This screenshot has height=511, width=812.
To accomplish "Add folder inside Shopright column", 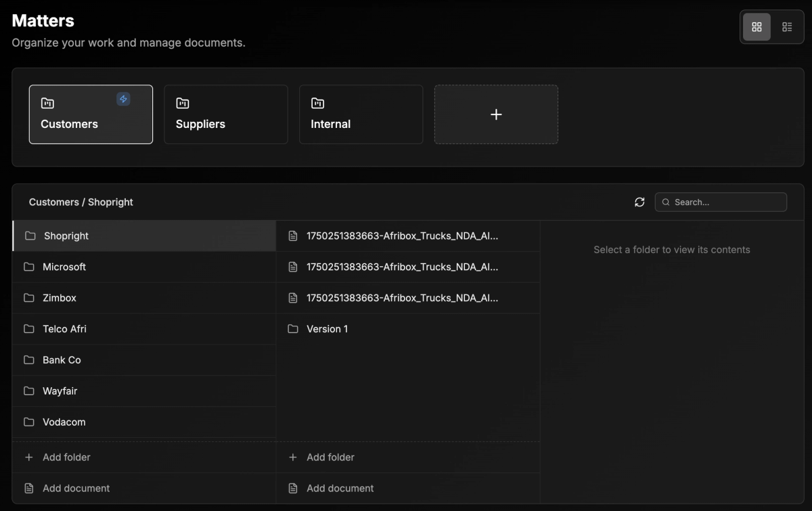I will coord(408,458).
